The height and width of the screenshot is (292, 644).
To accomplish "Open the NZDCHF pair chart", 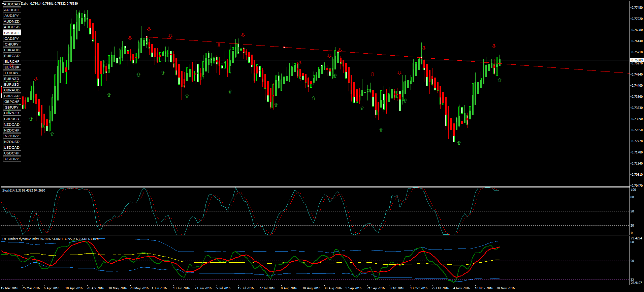I will click(12, 130).
